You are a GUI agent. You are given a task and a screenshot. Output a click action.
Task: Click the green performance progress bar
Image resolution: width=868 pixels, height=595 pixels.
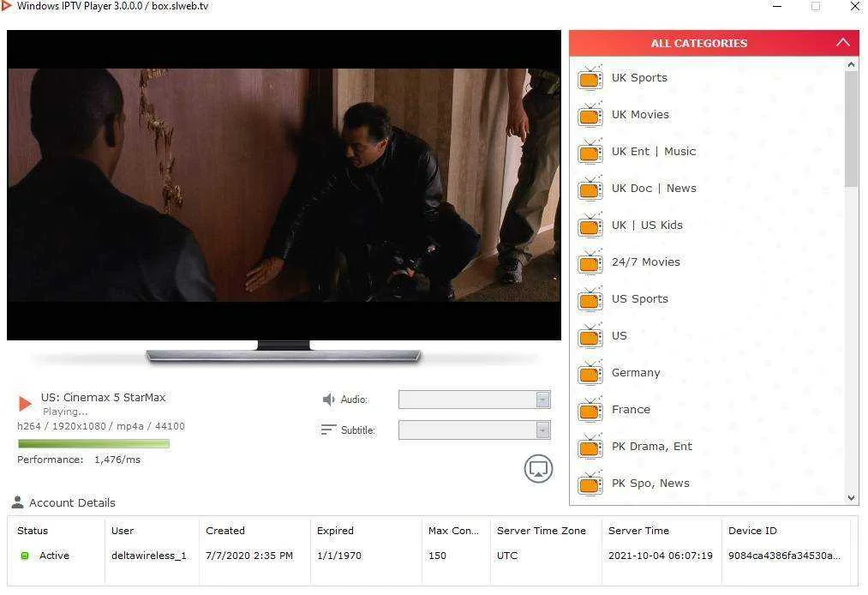(x=93, y=444)
